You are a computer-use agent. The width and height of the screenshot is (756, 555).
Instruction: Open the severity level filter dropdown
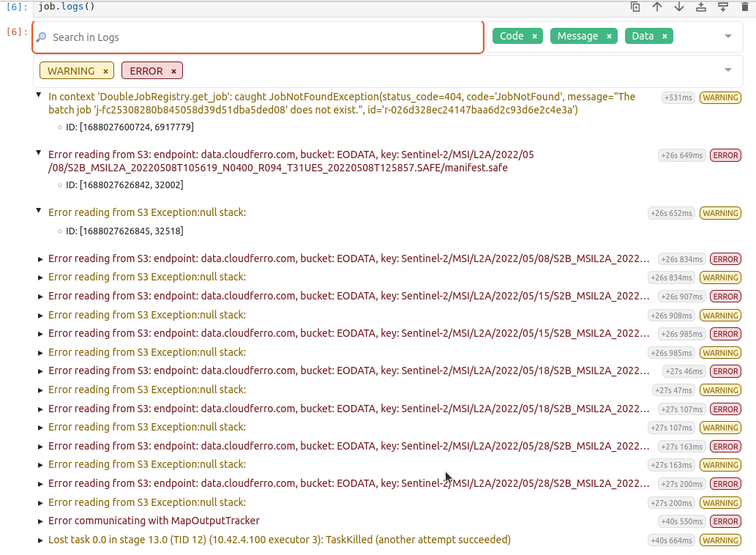pos(728,70)
